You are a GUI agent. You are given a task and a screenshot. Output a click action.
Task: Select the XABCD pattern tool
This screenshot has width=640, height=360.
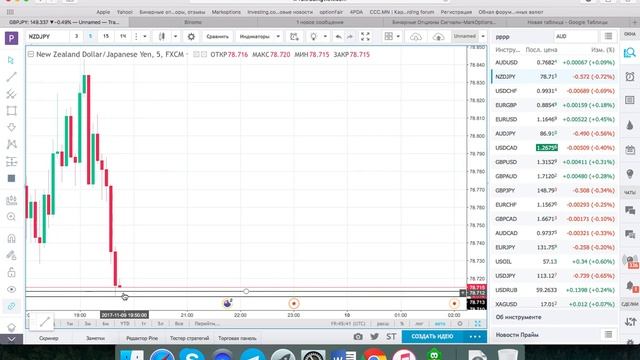click(11, 144)
